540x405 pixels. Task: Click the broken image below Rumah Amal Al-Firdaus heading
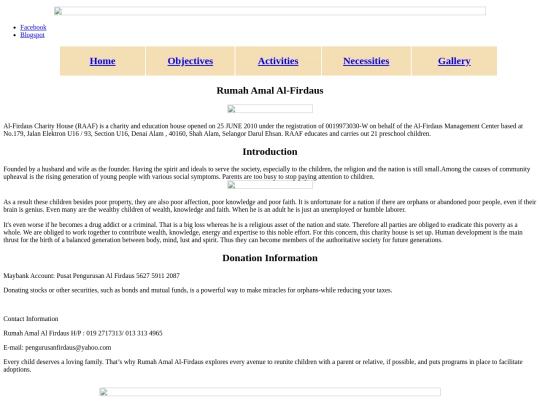point(270,109)
